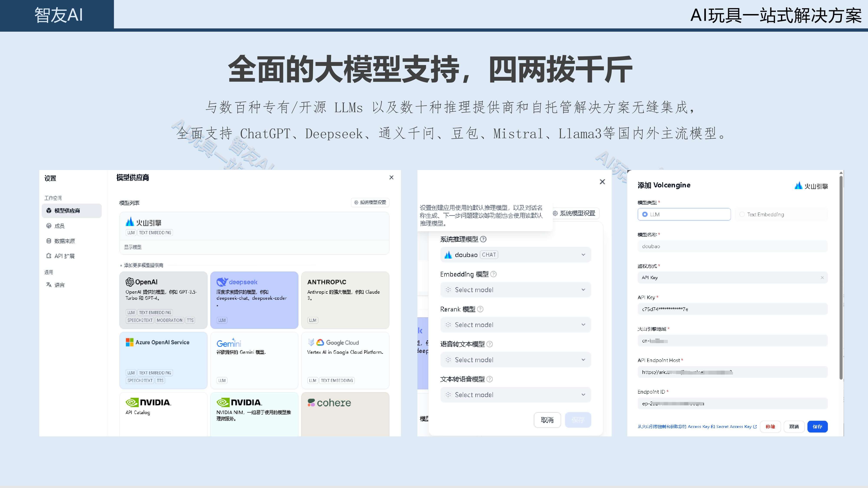
Task: Select the OpenAI provider card
Action: pos(163,300)
